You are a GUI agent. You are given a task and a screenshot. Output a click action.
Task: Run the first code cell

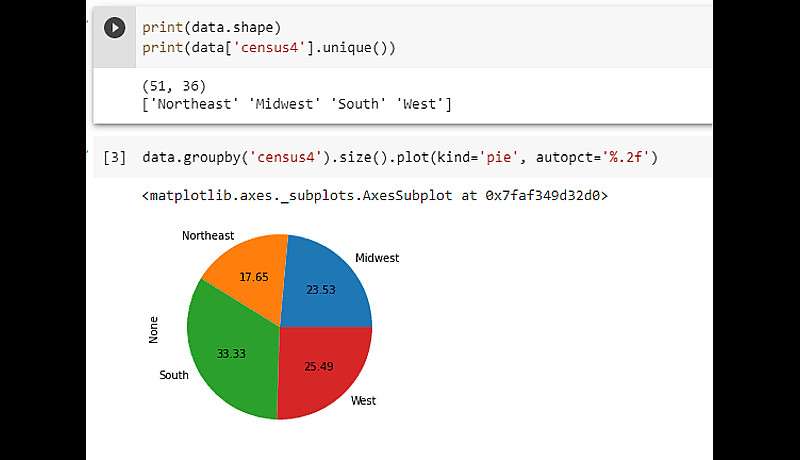pos(116,28)
